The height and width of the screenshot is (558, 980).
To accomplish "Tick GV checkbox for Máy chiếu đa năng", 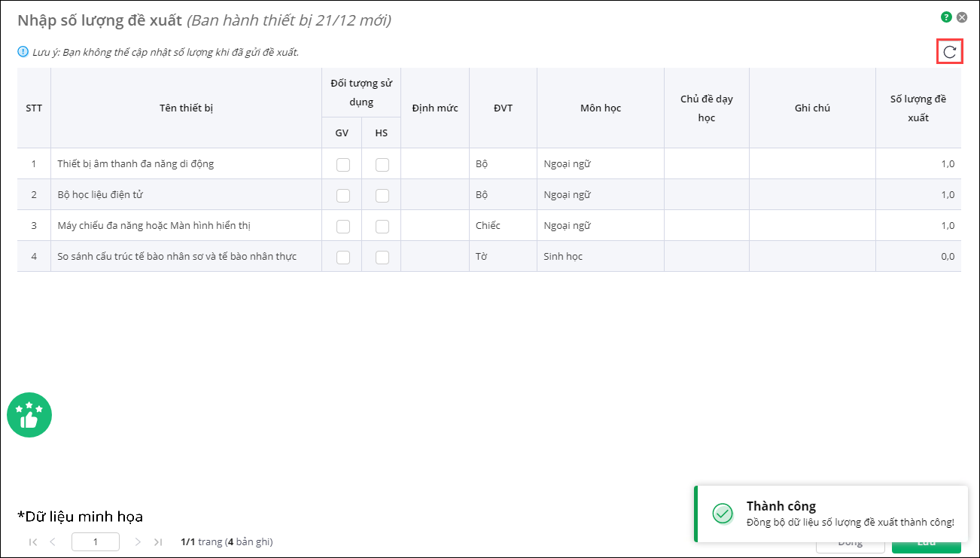I will coord(343,226).
